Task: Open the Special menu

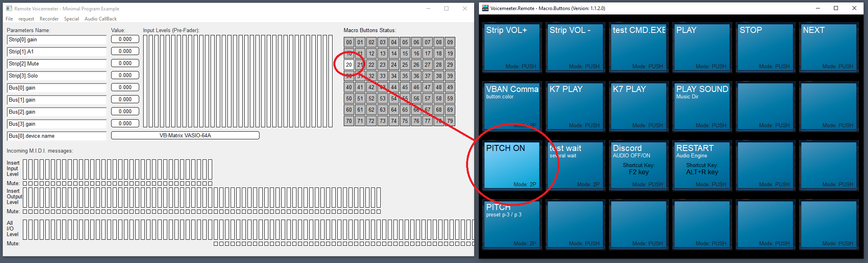Action: (71, 19)
